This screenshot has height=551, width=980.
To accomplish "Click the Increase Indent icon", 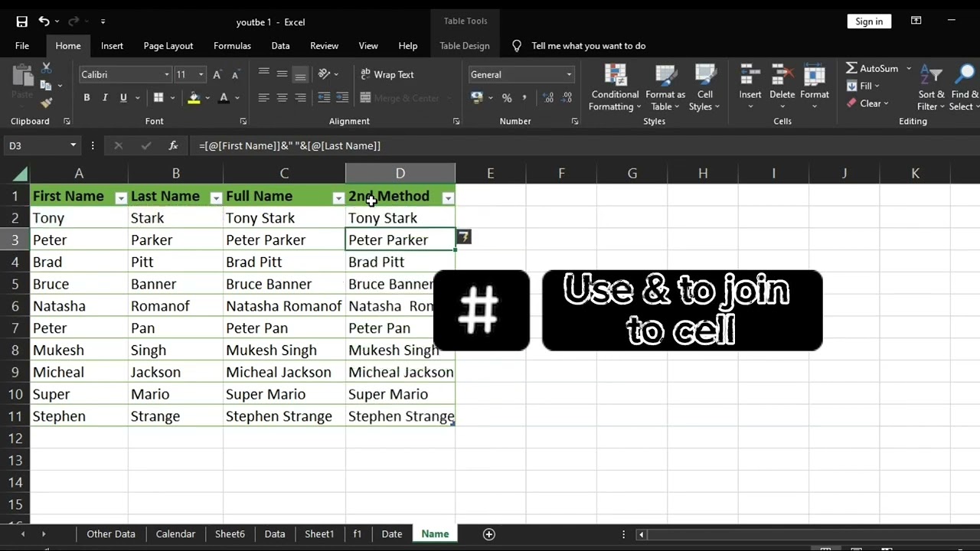I will [x=341, y=98].
